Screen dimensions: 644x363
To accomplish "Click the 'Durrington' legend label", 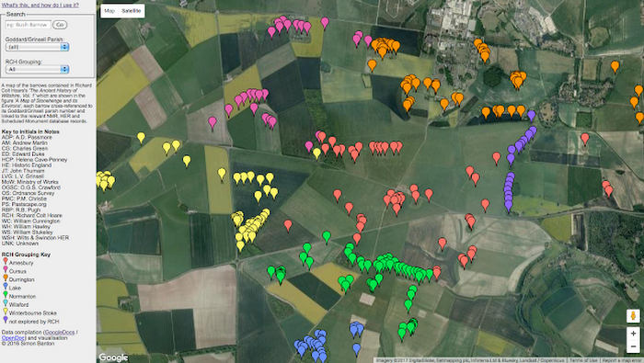I will (22, 279).
